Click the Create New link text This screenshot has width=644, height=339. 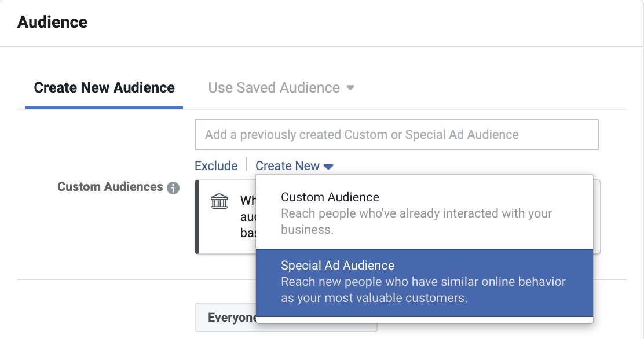coord(287,166)
